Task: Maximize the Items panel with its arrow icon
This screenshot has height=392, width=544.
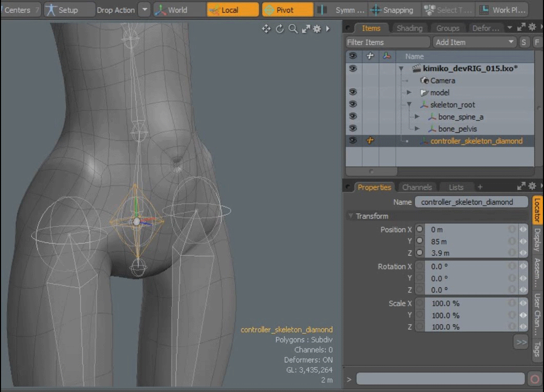Action: click(x=521, y=28)
